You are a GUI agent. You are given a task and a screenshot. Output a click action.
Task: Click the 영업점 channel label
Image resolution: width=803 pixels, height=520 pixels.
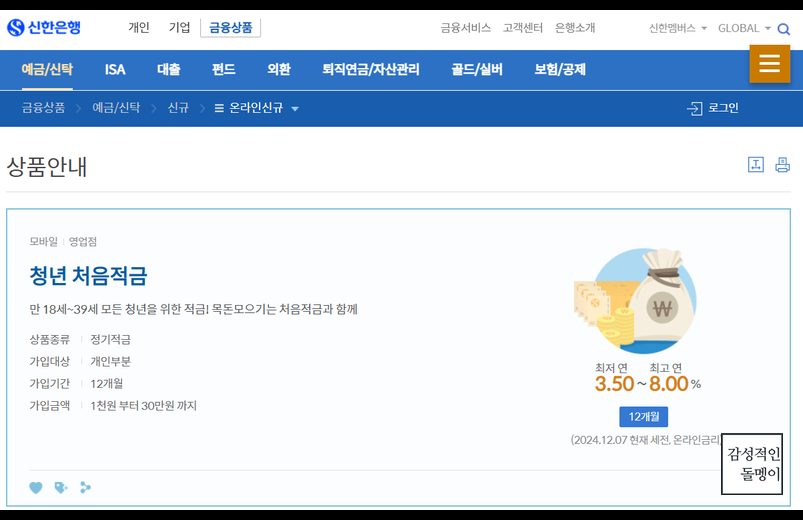coord(83,241)
